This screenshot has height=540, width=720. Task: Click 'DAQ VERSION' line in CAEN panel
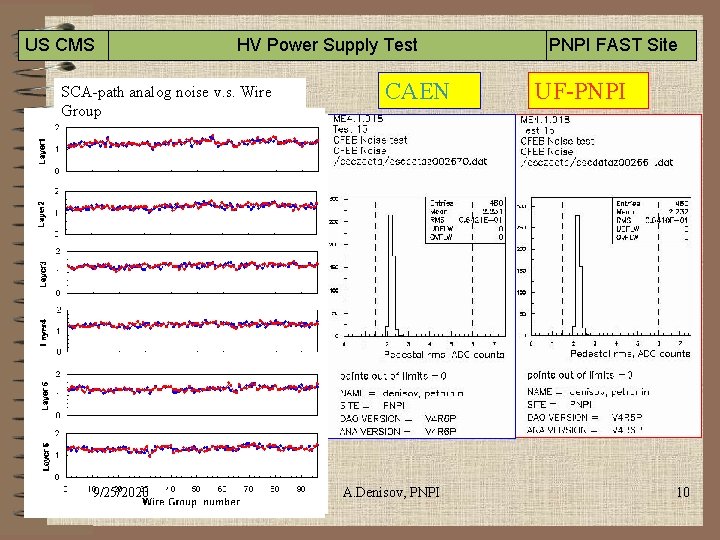[398, 419]
